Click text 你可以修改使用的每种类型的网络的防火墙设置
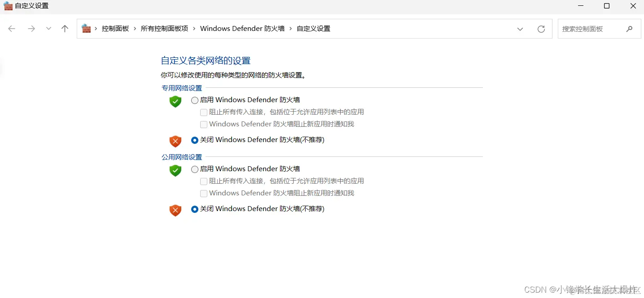This screenshot has width=644, height=298. click(x=233, y=75)
